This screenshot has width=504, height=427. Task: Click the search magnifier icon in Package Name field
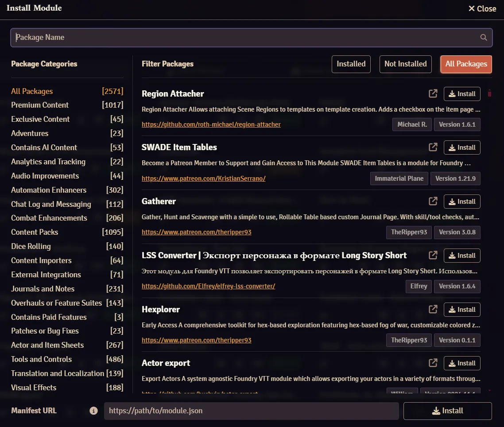(x=484, y=37)
